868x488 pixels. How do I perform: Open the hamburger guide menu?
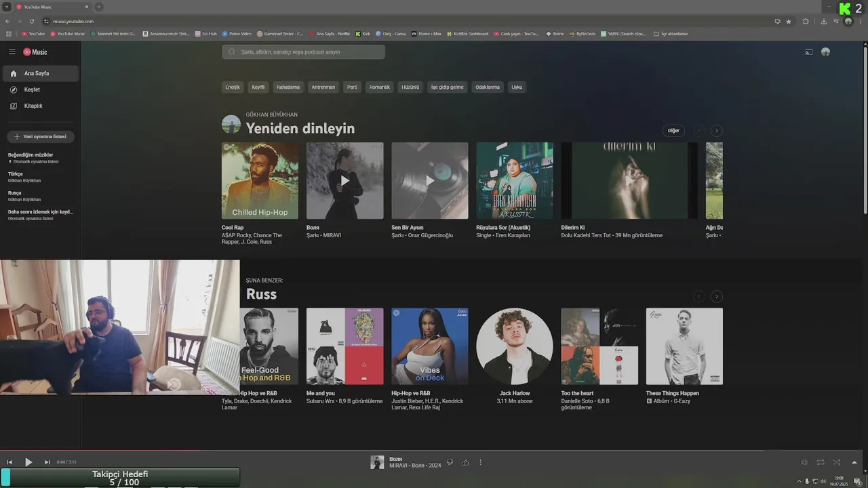click(12, 52)
